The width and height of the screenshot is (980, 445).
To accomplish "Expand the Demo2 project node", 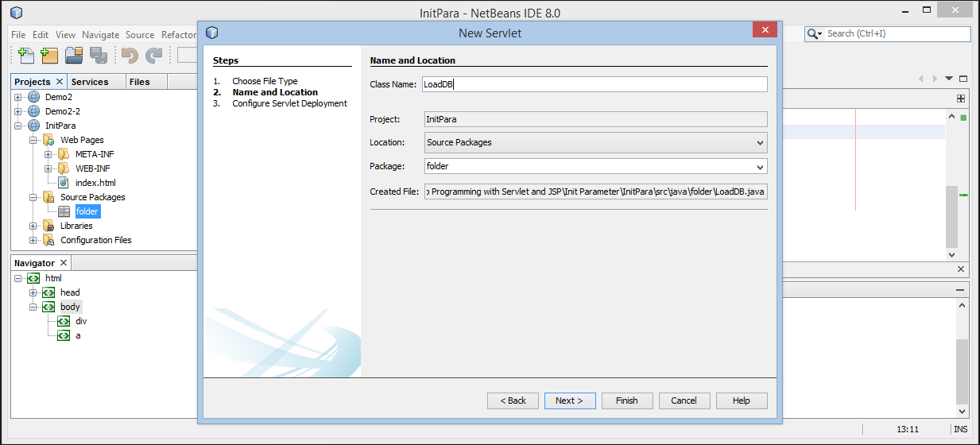I will [18, 97].
